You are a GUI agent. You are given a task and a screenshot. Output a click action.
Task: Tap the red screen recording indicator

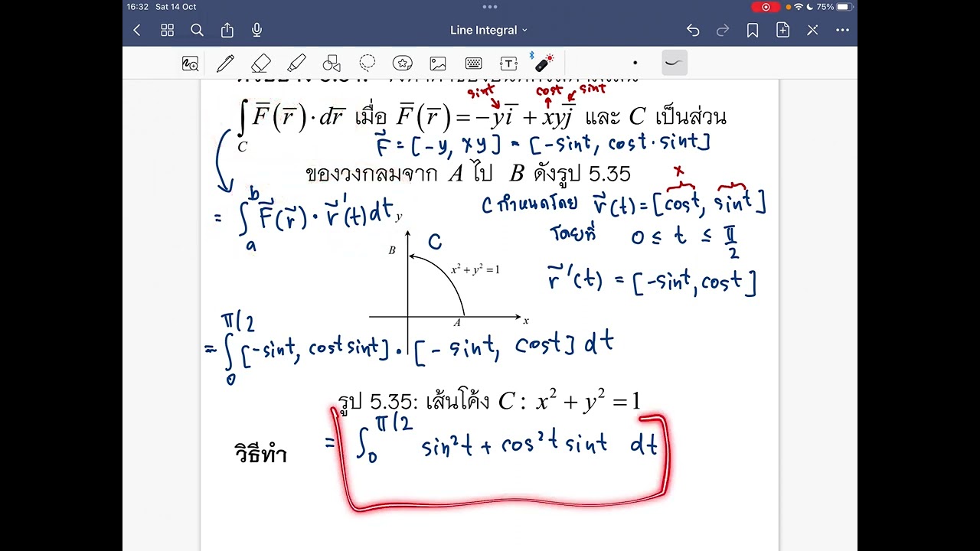point(766,7)
